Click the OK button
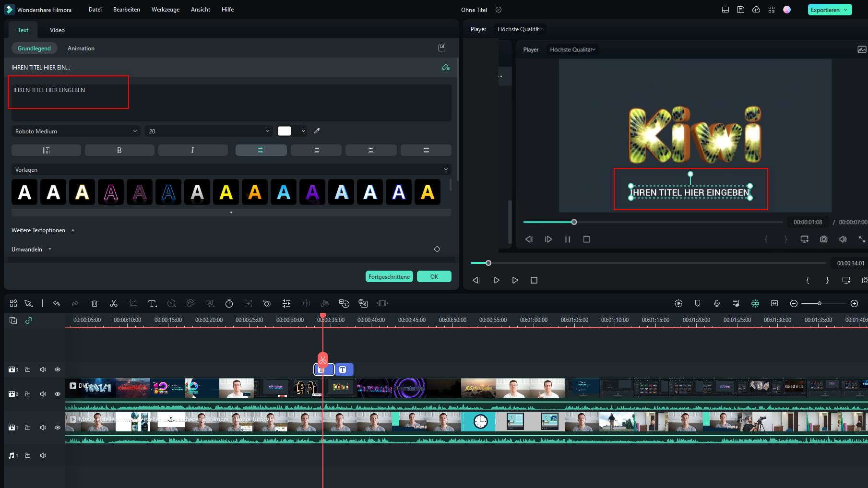This screenshot has height=488, width=868. tap(434, 276)
